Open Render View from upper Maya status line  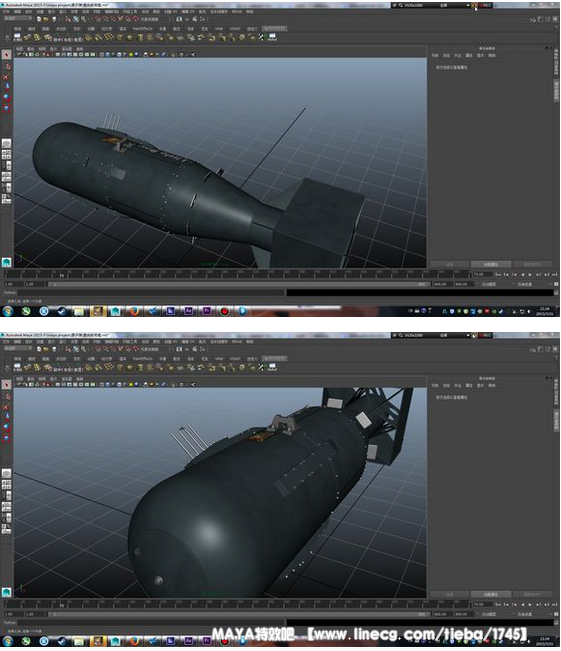click(179, 19)
